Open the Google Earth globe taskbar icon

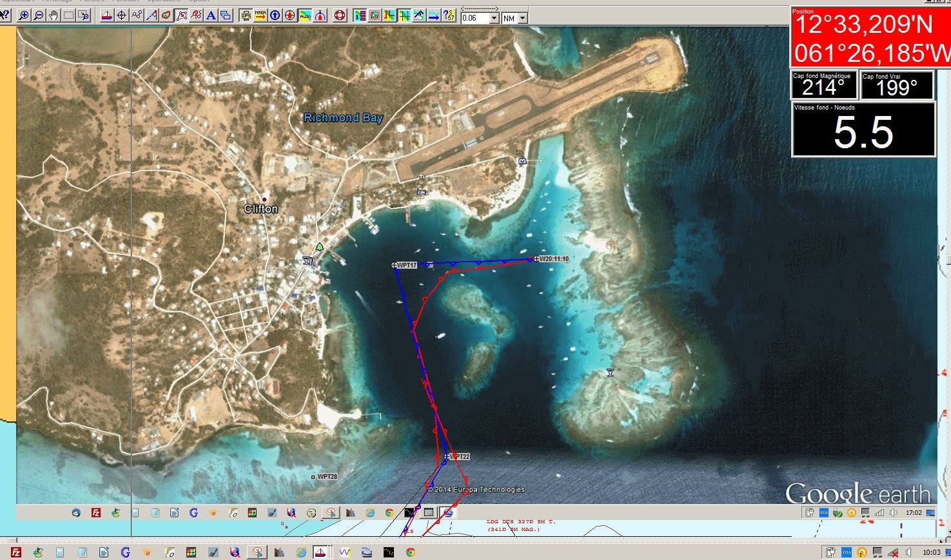366,552
